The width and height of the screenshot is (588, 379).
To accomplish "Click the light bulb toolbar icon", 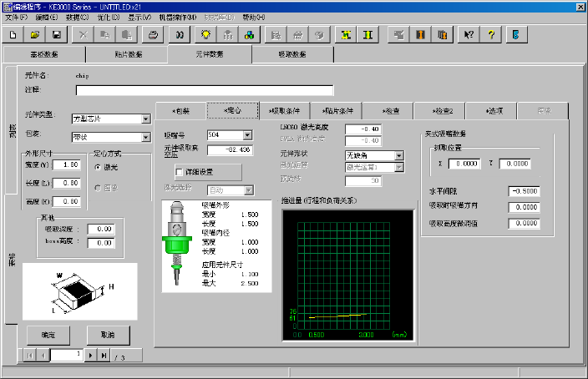I will (x=205, y=34).
